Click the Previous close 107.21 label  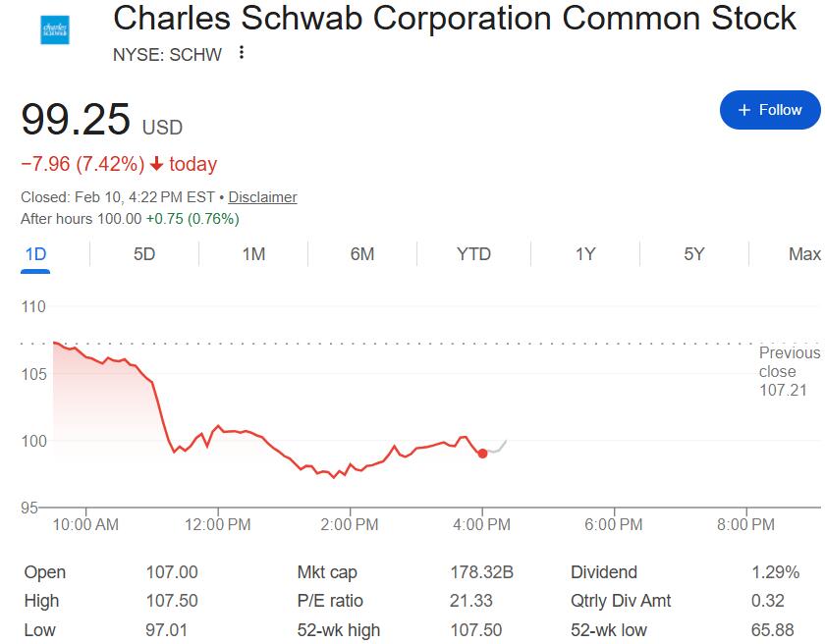pyautogui.click(x=788, y=371)
